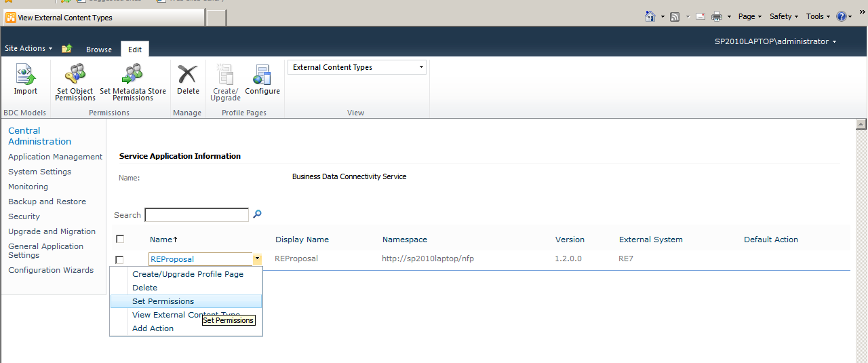Screen dimensions: 868x363
Task: Click the REProposal name link
Action: (x=172, y=259)
